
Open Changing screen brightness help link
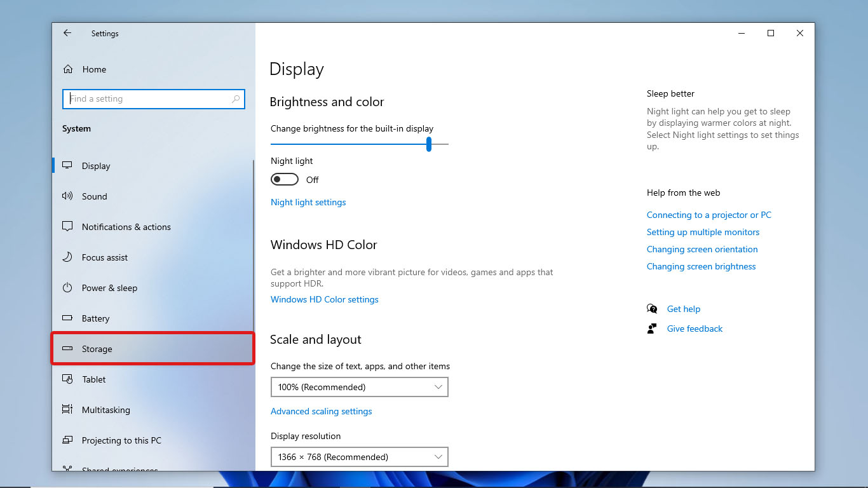pos(702,266)
